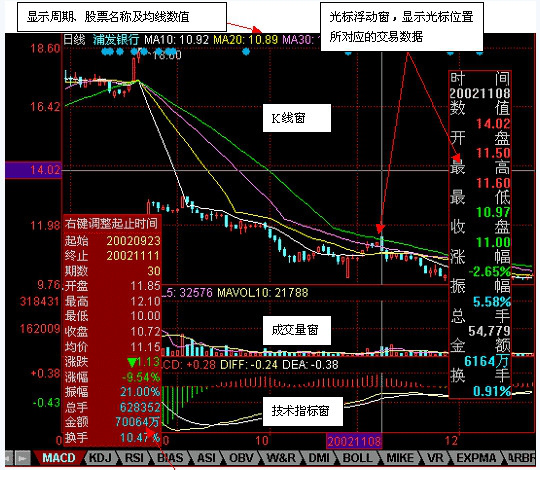This screenshot has height=488, width=540.
Task: Click the 20021108 date marker on axis
Action: tap(354, 441)
